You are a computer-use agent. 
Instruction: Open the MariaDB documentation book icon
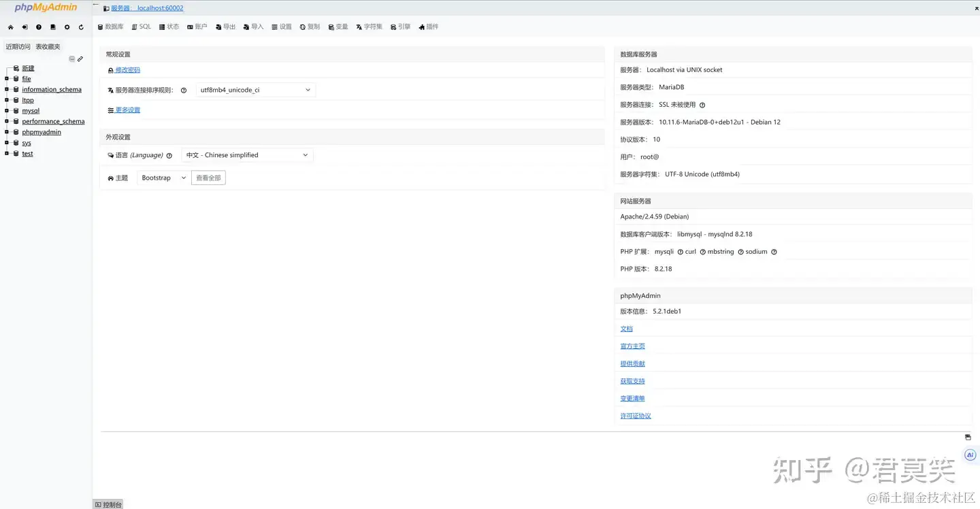53,27
